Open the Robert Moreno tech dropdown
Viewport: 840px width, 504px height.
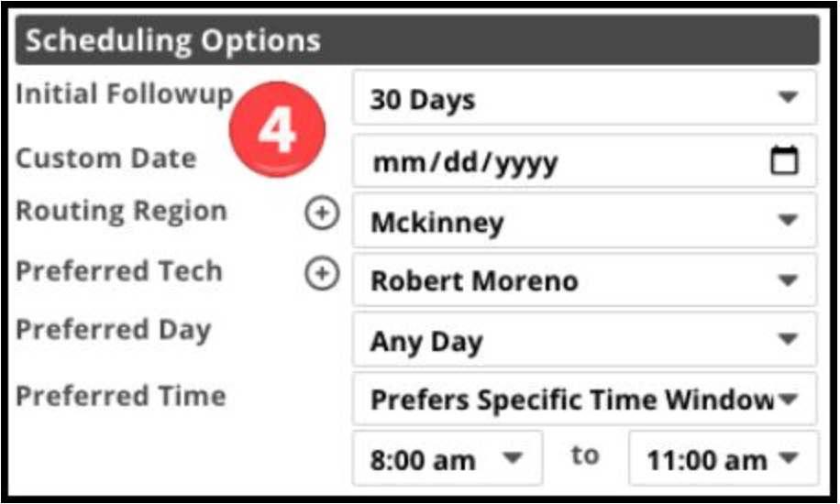tap(584, 280)
